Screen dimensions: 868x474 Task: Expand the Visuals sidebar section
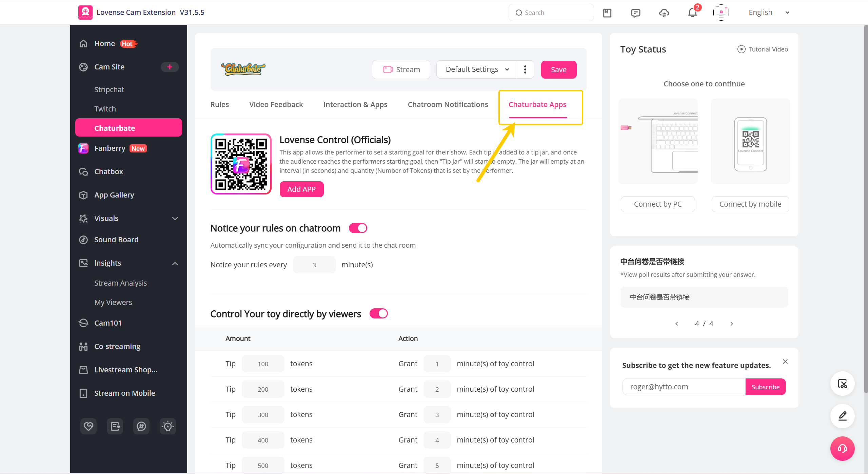pos(175,219)
